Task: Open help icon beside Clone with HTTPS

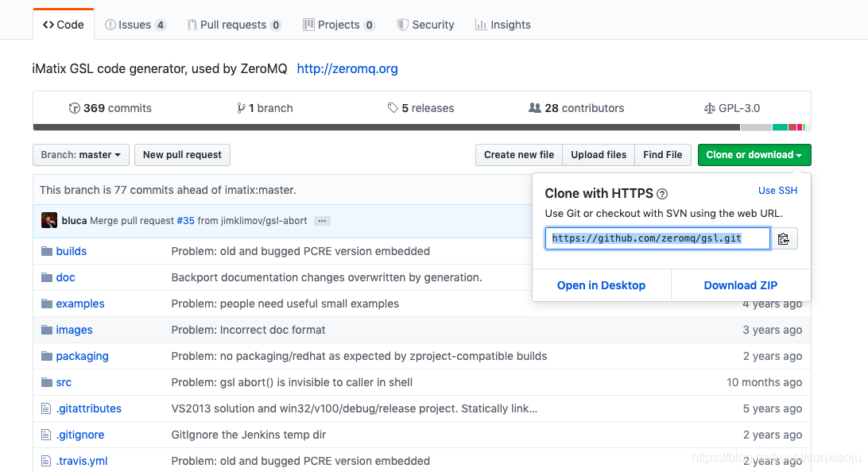Action: point(662,194)
